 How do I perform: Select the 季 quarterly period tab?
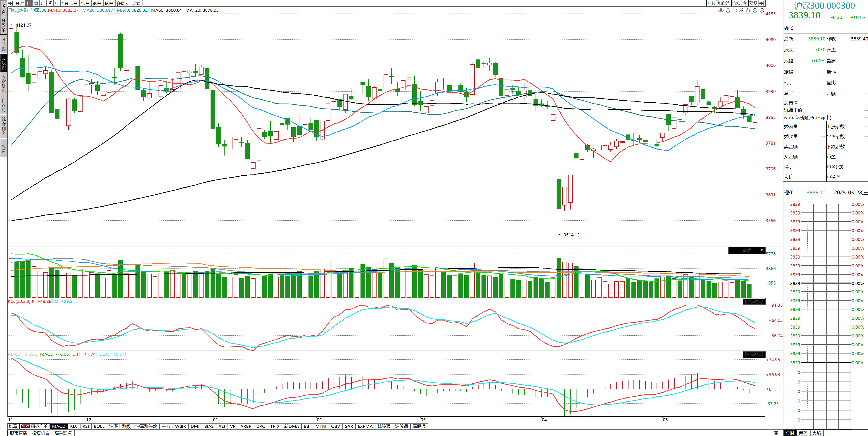50,3
